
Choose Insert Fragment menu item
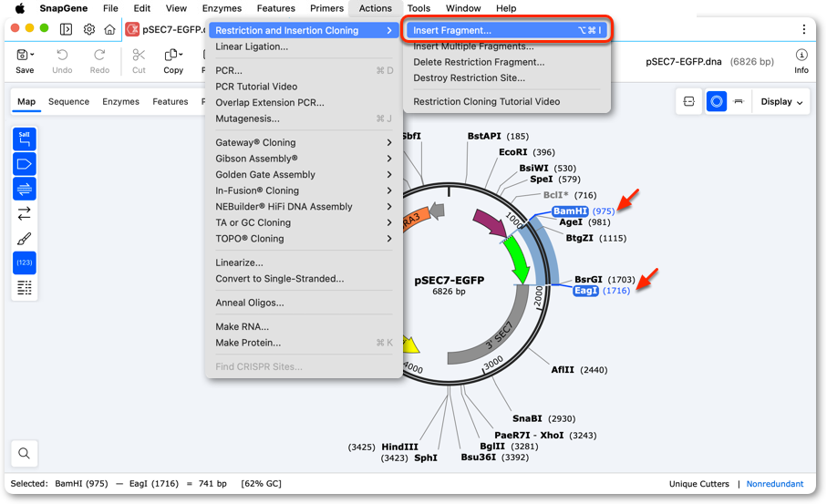(507, 30)
